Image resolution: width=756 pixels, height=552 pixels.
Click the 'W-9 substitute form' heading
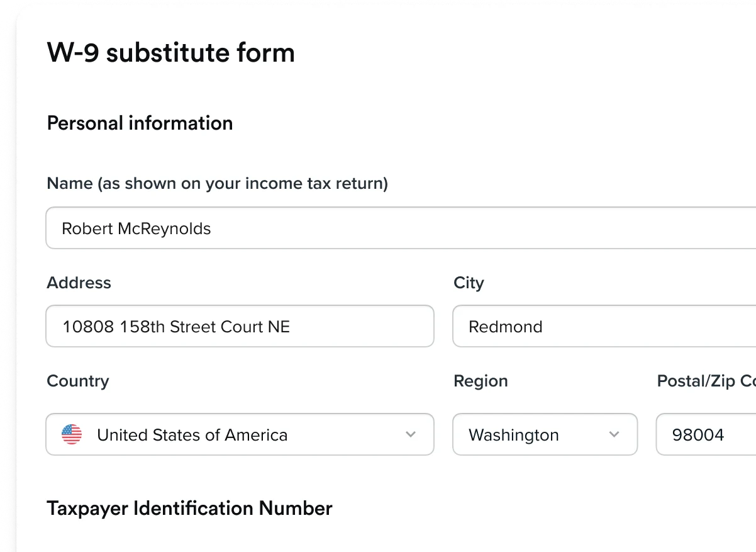171,52
